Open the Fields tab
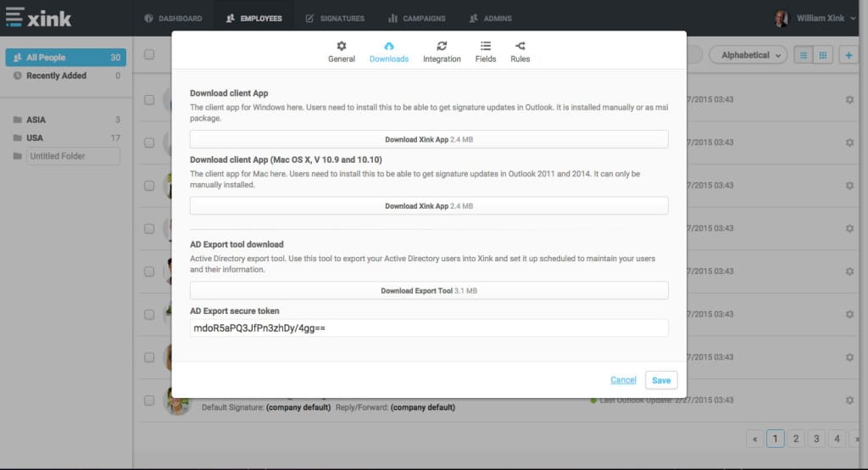The height and width of the screenshot is (470, 868). (x=486, y=52)
